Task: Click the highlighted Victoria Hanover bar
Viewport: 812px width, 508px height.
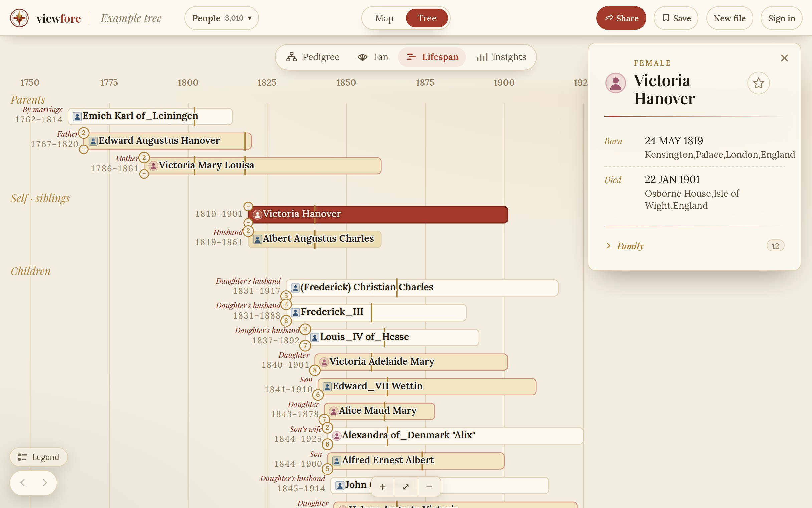Action: 378,214
